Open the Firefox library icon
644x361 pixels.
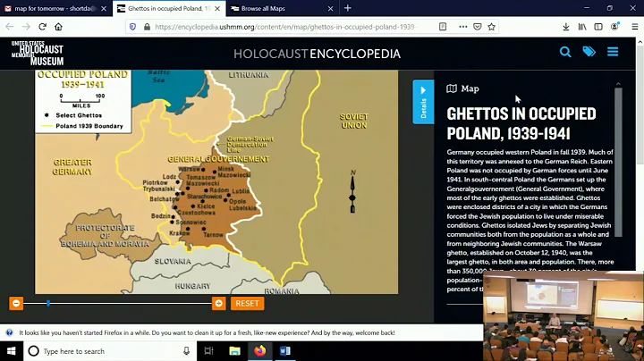click(582, 27)
